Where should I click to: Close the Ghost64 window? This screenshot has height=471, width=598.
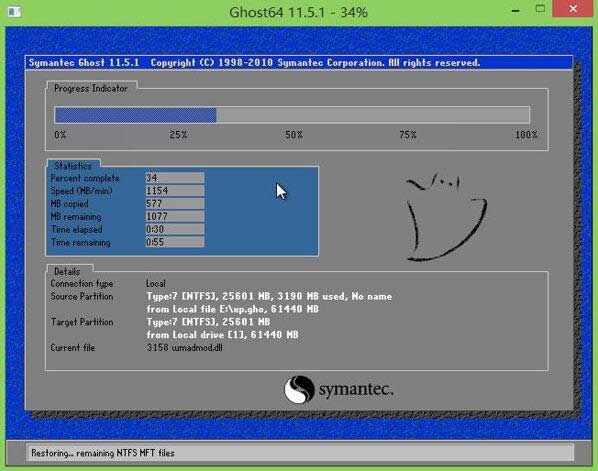click(572, 9)
